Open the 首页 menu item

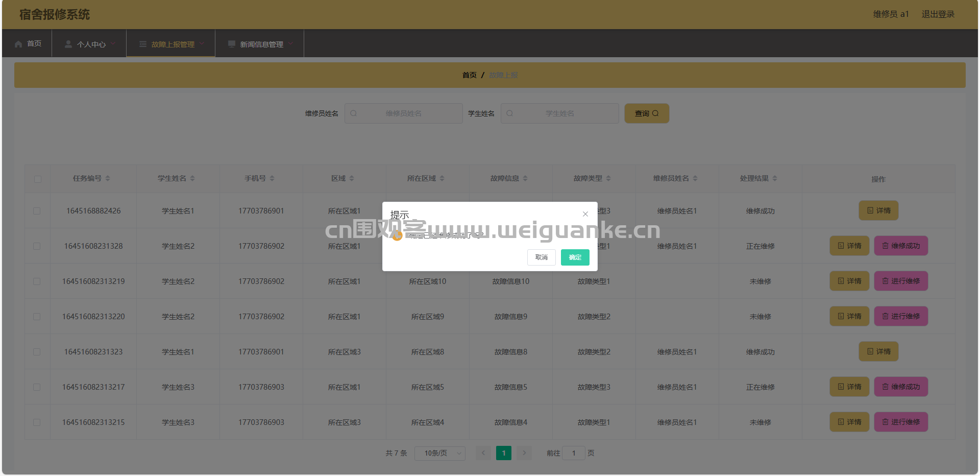pyautogui.click(x=28, y=43)
